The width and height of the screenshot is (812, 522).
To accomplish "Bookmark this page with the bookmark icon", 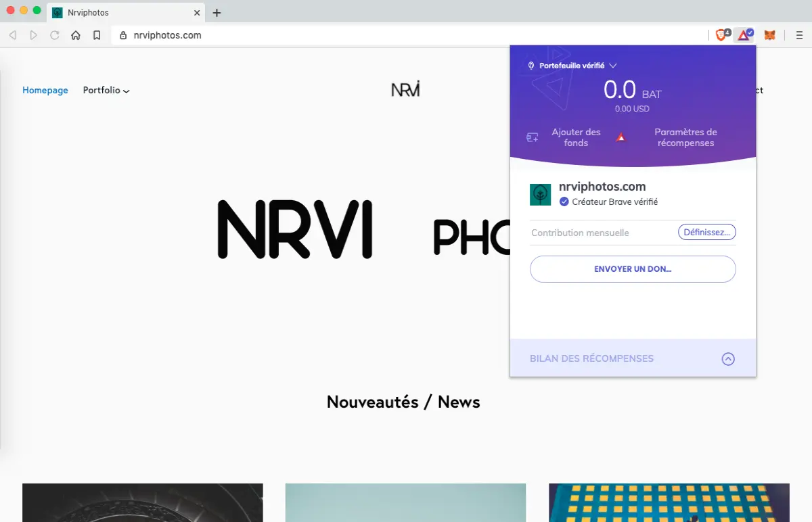I will point(97,35).
